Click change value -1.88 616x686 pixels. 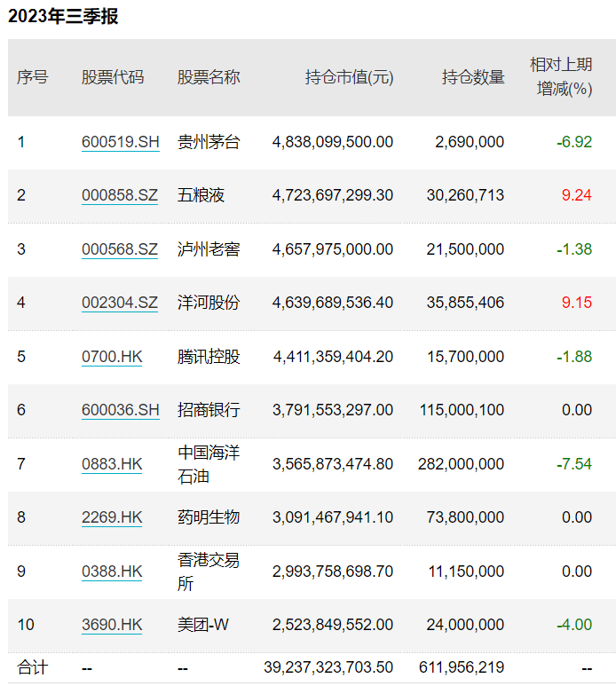574,357
